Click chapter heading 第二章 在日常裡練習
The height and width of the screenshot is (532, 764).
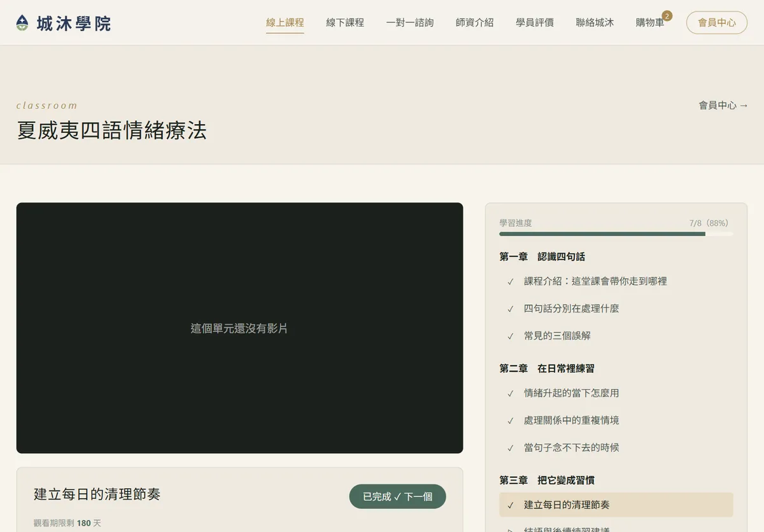(547, 368)
